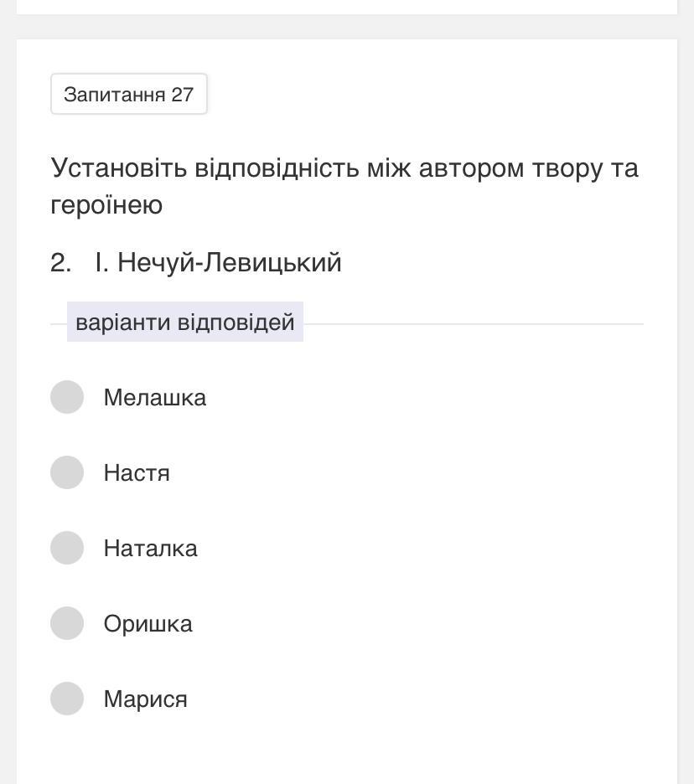694x784 pixels.
Task: Click divider line right of варіанти відповідей
Action: 474,323
